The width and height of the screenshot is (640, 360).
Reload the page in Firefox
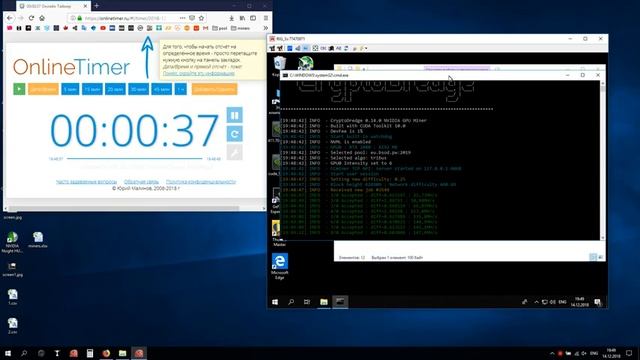click(31, 18)
